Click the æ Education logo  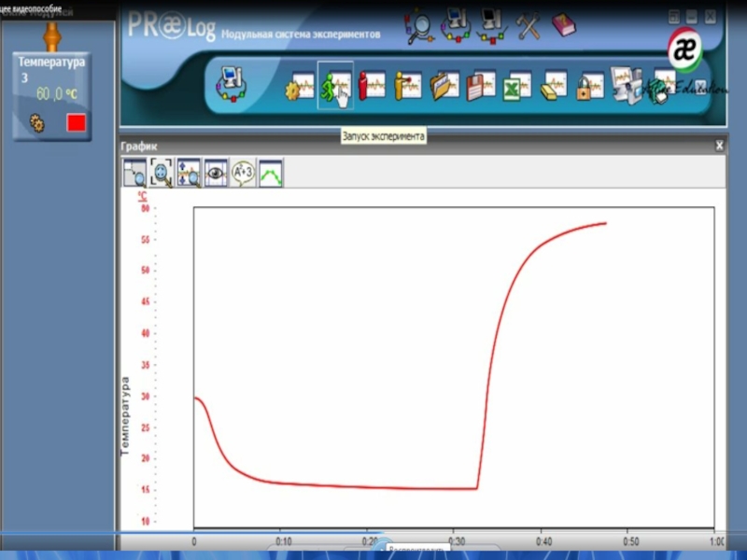point(685,49)
